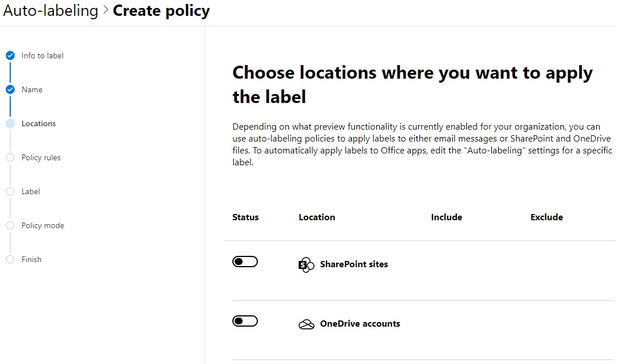
Task: Click the Label step circle
Action: click(x=10, y=191)
